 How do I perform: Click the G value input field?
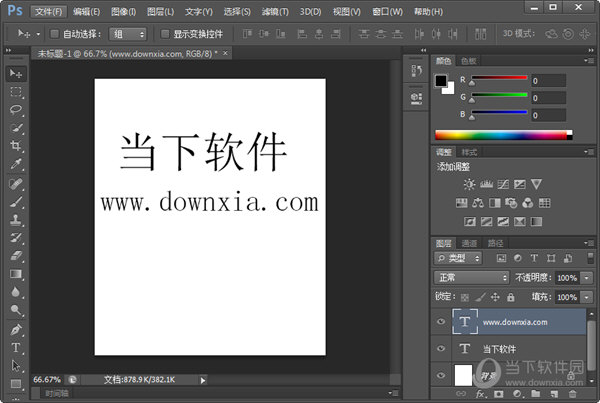click(x=548, y=98)
